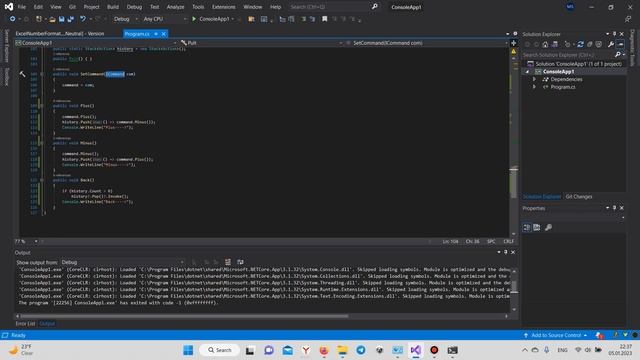This screenshot has width=640, height=360.
Task: Click the Save All toolbar icon
Action: 71,19
